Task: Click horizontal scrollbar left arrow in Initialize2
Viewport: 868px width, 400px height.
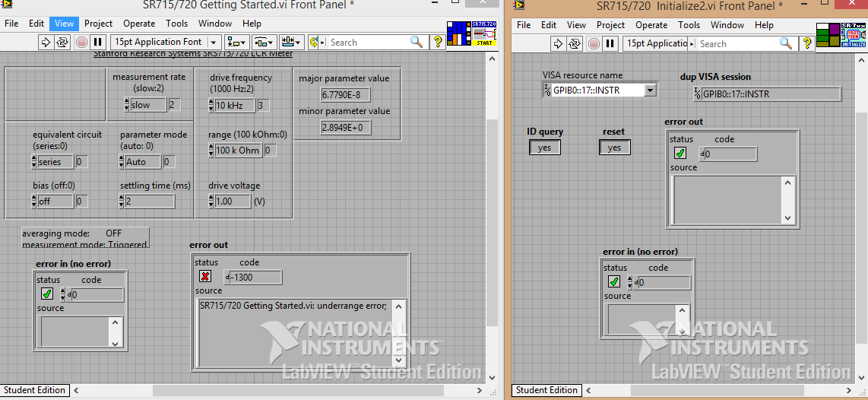Action: click(x=588, y=390)
